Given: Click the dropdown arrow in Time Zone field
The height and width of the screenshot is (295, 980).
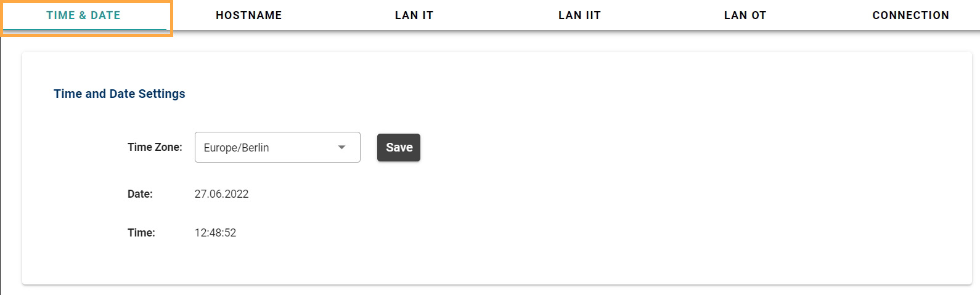Looking at the screenshot, I should tap(341, 147).
